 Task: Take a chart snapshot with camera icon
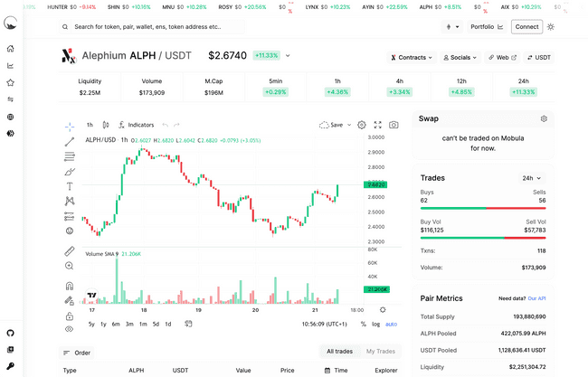(394, 125)
